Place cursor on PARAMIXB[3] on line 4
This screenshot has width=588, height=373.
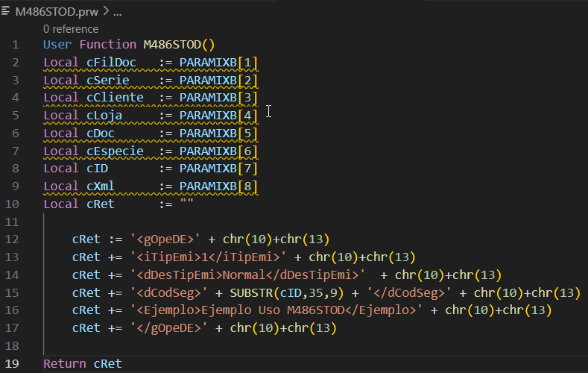pos(218,98)
